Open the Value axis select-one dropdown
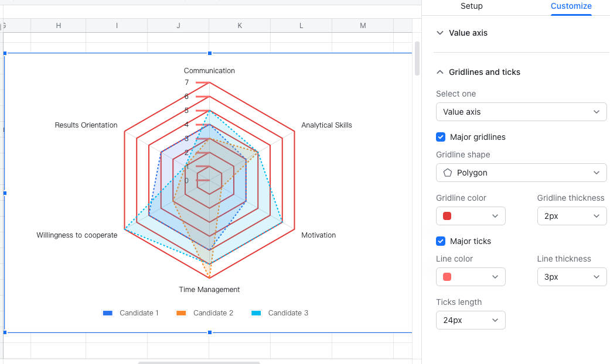The height and width of the screenshot is (364, 610). click(521, 112)
